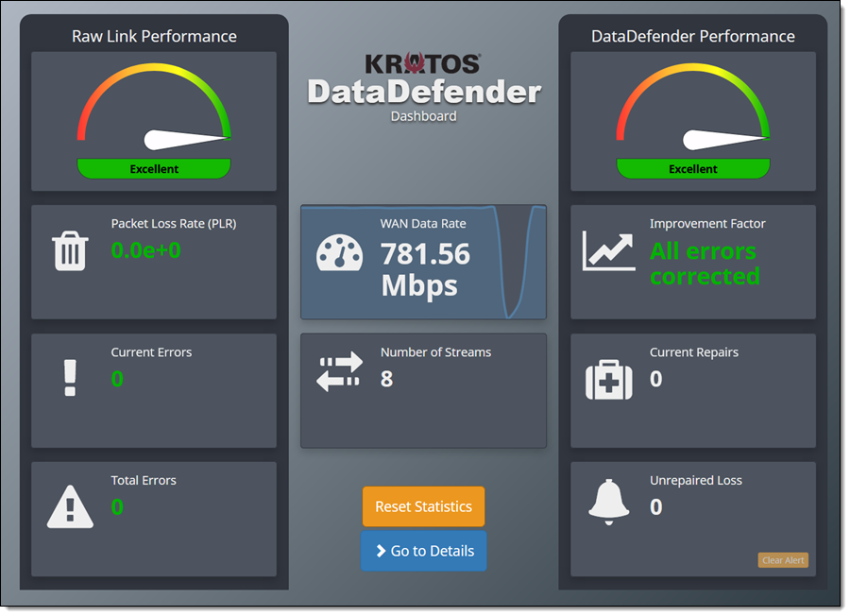Click the exclamation mark Current Errors icon

pos(69,378)
